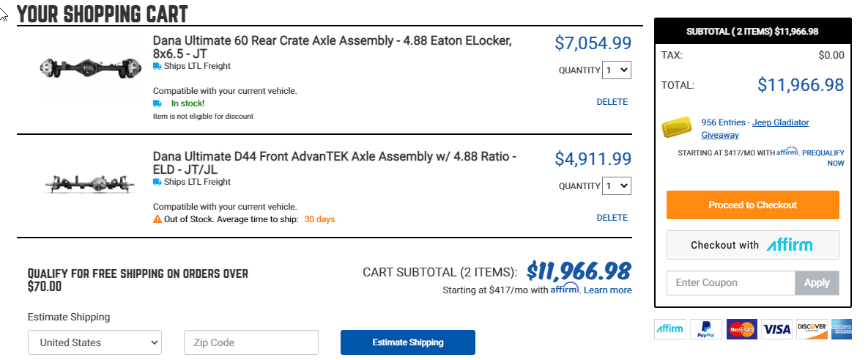Delete the Dana D44 Front Axle item

tap(612, 218)
